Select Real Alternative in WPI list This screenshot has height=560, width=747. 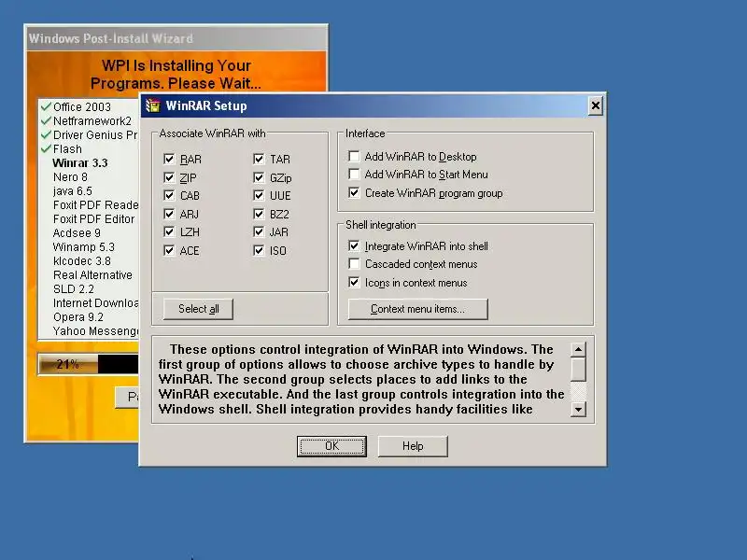pos(92,275)
